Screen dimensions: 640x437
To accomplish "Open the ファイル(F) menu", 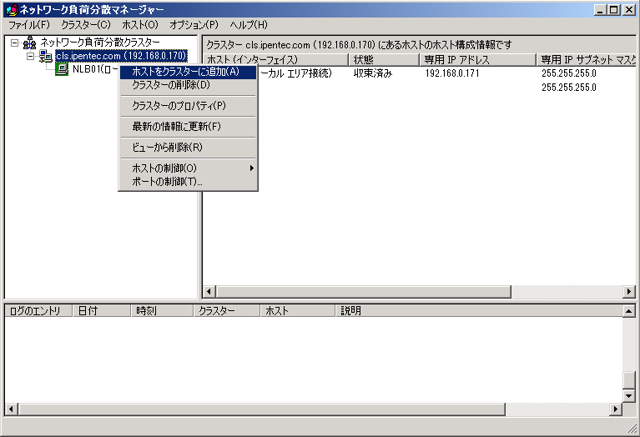I will (x=29, y=25).
